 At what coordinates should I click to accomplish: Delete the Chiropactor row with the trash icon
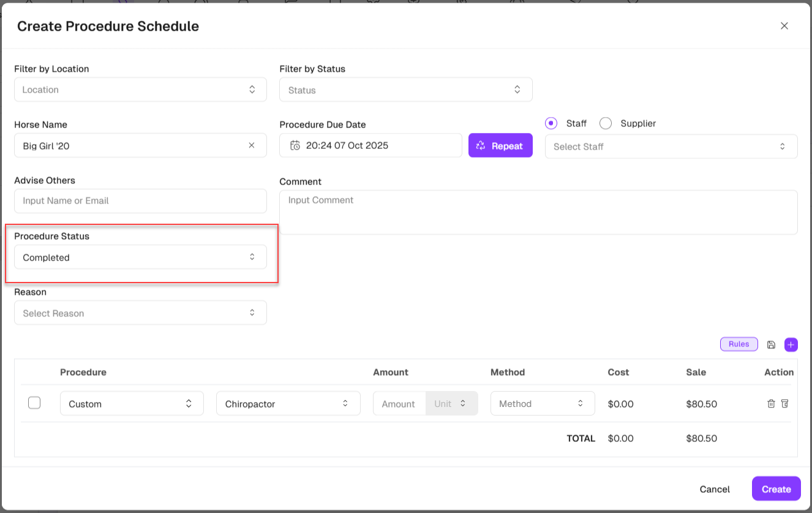click(771, 404)
